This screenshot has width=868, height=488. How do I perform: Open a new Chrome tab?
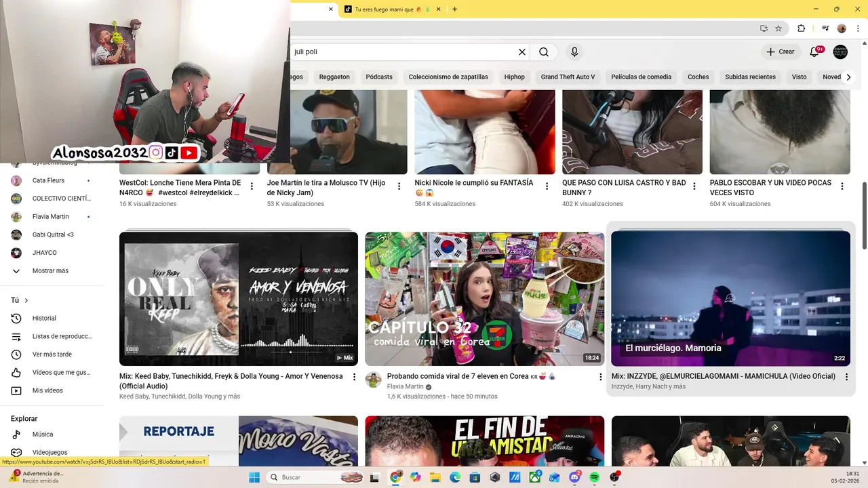click(454, 9)
